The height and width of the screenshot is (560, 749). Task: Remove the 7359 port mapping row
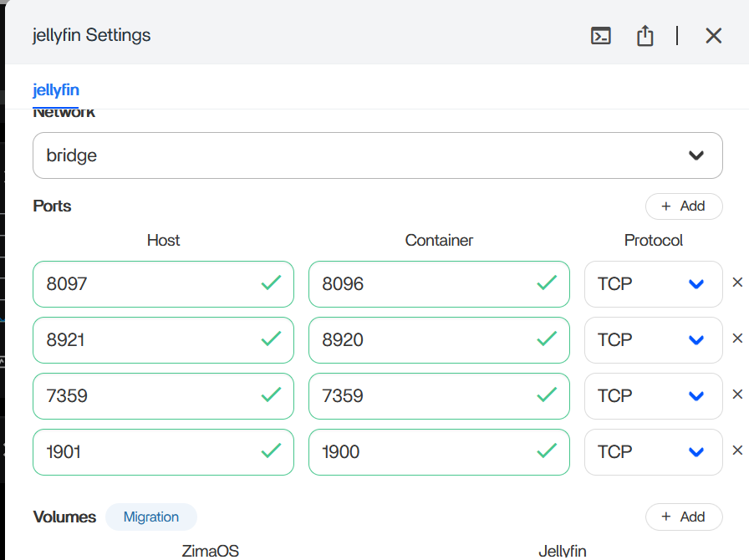point(736,395)
